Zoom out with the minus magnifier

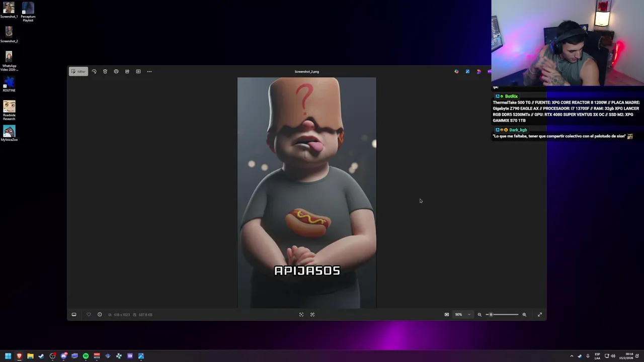point(479,315)
